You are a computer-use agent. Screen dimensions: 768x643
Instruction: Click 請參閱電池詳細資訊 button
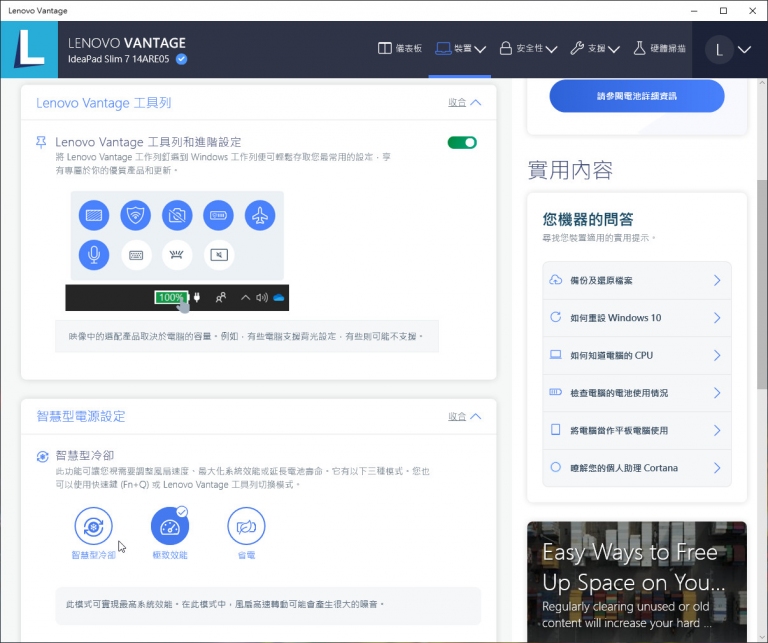click(x=637, y=96)
